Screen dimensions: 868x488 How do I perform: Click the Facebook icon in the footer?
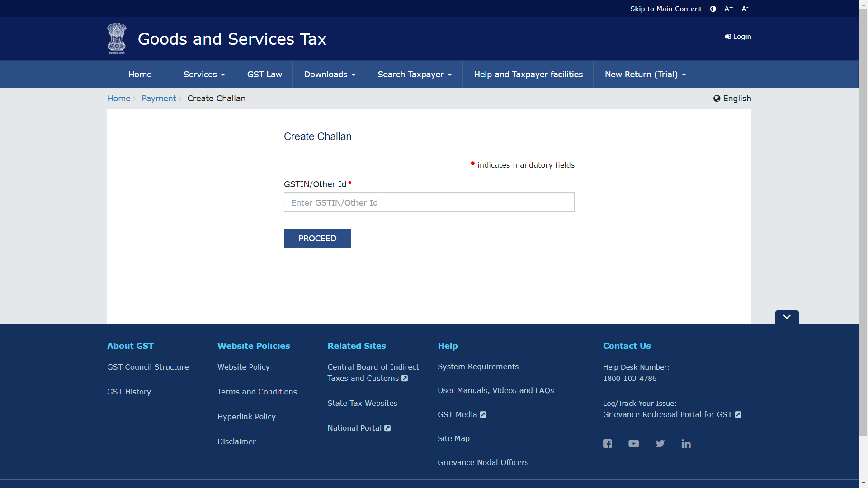click(x=607, y=443)
